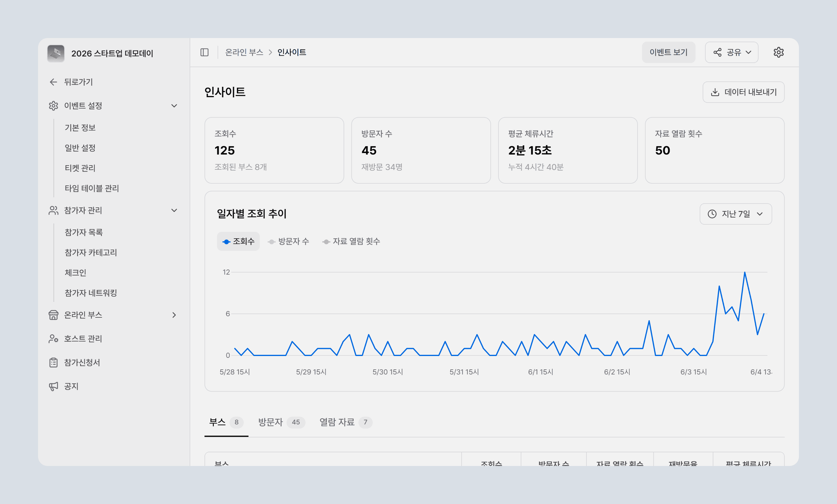837x504 pixels.
Task: Toggle the sidebar panel icon
Action: (x=204, y=52)
